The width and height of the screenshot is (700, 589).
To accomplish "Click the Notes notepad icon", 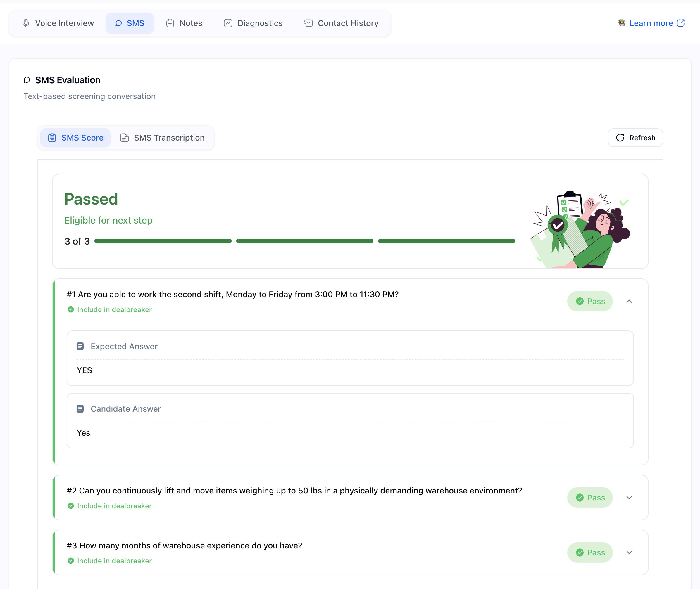I will pos(170,23).
